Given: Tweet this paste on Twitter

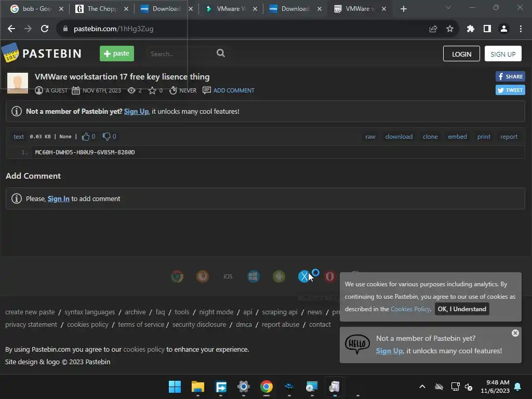Looking at the screenshot, I should pyautogui.click(x=510, y=90).
